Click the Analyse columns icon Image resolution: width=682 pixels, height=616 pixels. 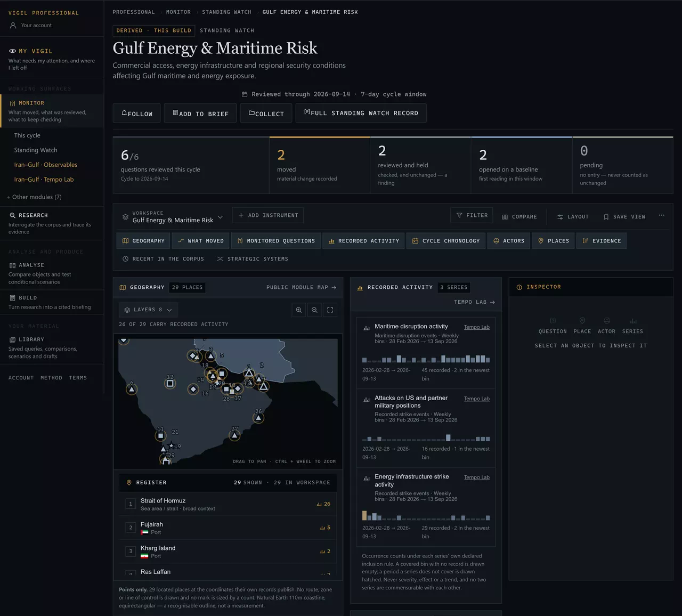click(13, 265)
